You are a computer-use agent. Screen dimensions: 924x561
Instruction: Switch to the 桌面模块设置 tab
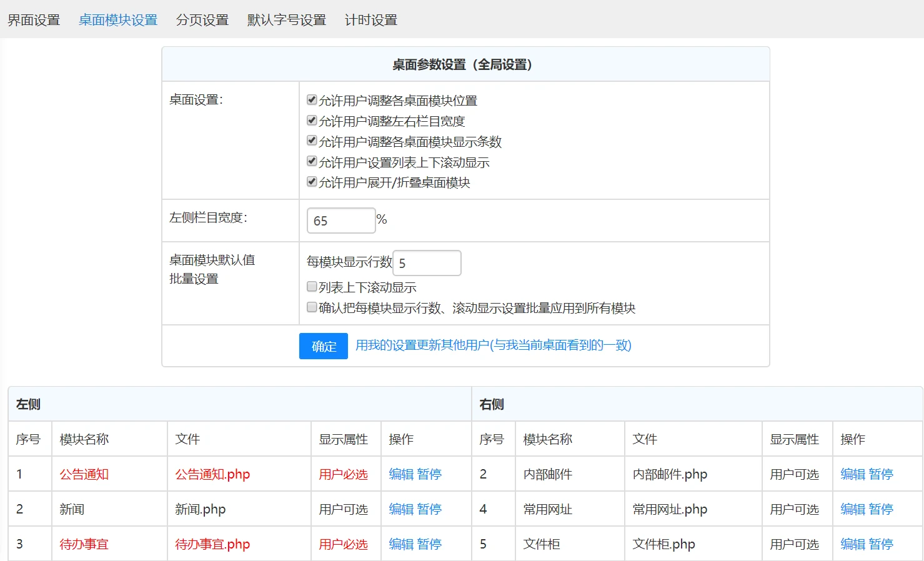coord(117,19)
